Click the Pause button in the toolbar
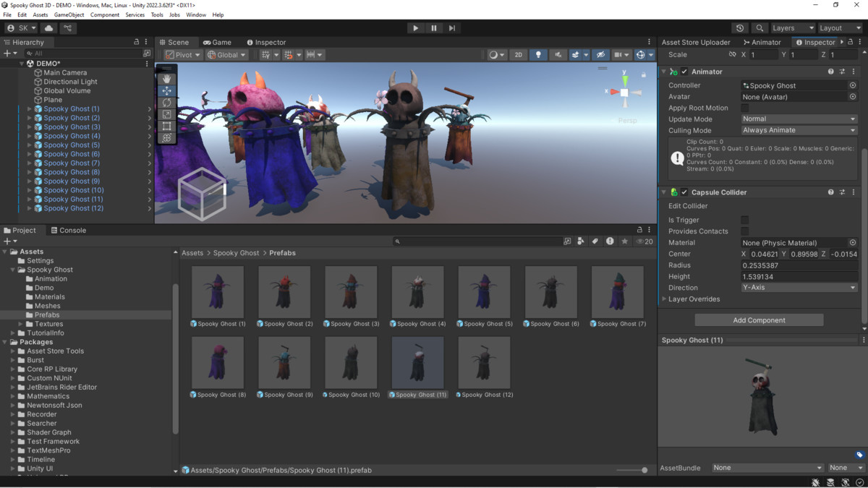 pos(434,28)
